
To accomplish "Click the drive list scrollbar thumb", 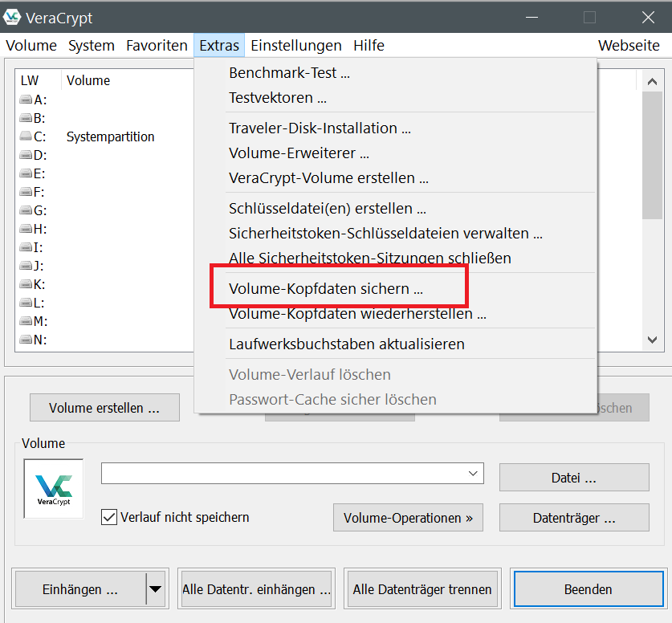I will pyautogui.click(x=652, y=155).
